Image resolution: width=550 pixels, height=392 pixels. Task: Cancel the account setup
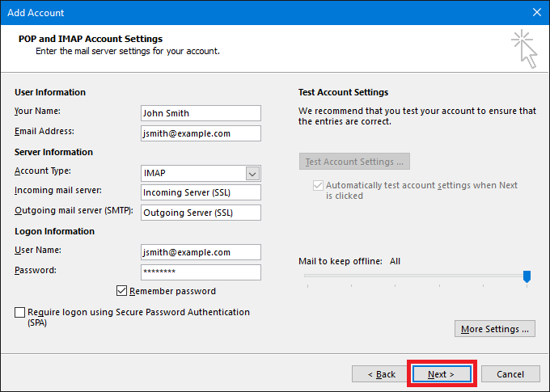510,374
